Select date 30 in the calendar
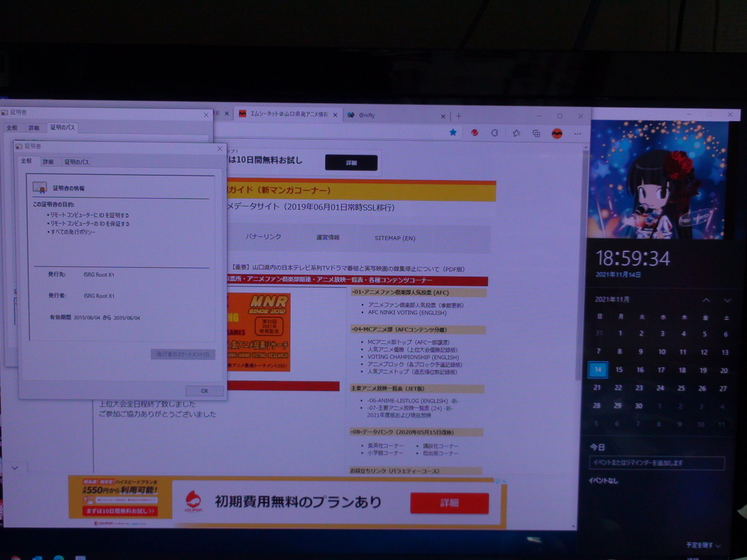This screenshot has height=560, width=747. coord(639,406)
